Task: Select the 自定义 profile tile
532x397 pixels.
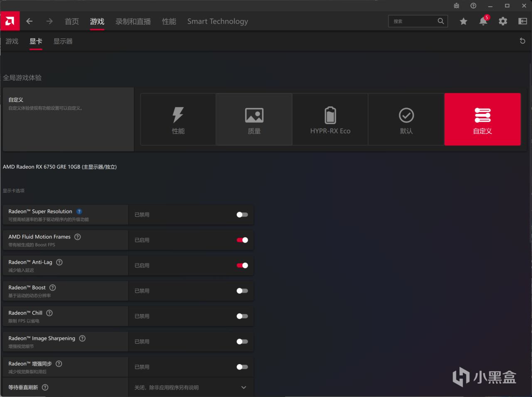Action: coord(483,119)
